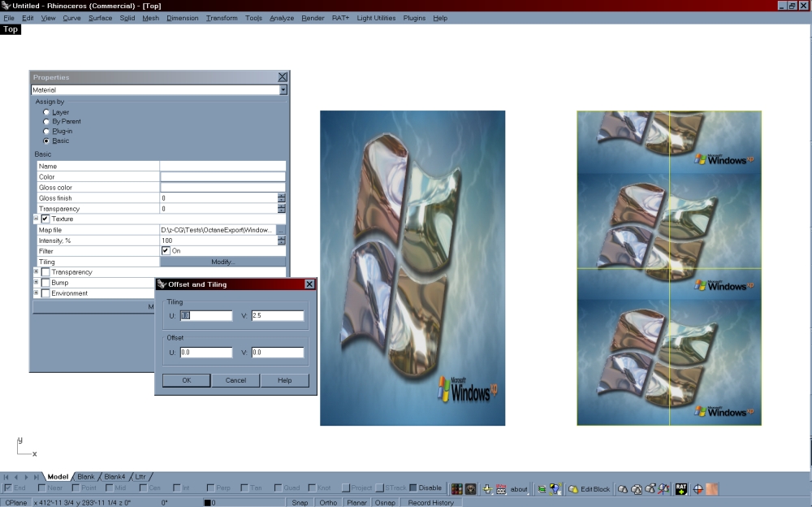Click the block icon with red axis lines

click(x=663, y=489)
